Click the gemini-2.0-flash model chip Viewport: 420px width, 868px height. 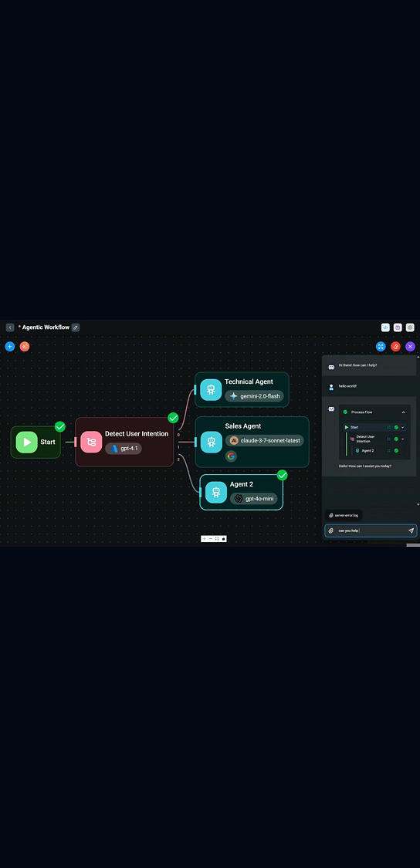(x=255, y=396)
